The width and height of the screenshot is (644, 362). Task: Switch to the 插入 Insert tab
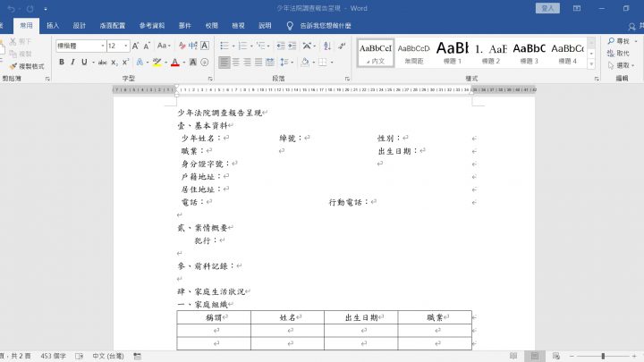(x=53, y=26)
